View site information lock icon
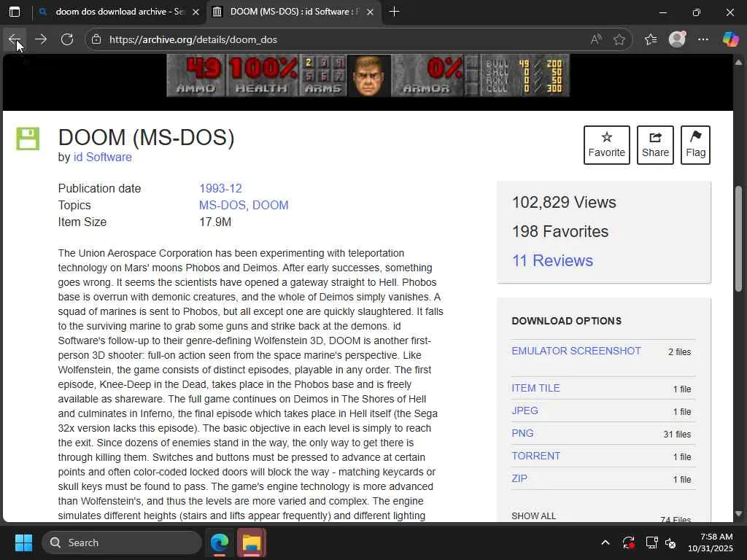 [96, 39]
